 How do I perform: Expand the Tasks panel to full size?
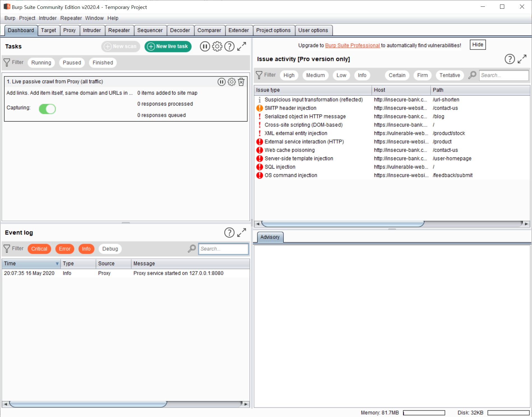(242, 46)
